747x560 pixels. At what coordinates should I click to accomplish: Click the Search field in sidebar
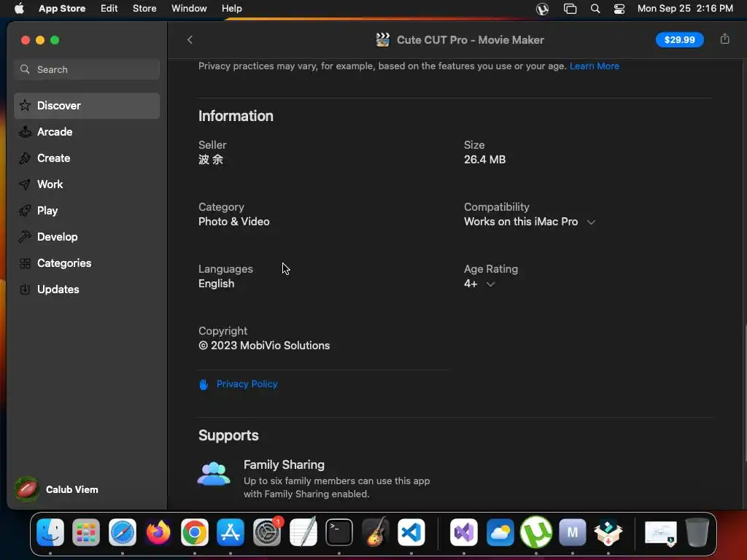point(87,69)
